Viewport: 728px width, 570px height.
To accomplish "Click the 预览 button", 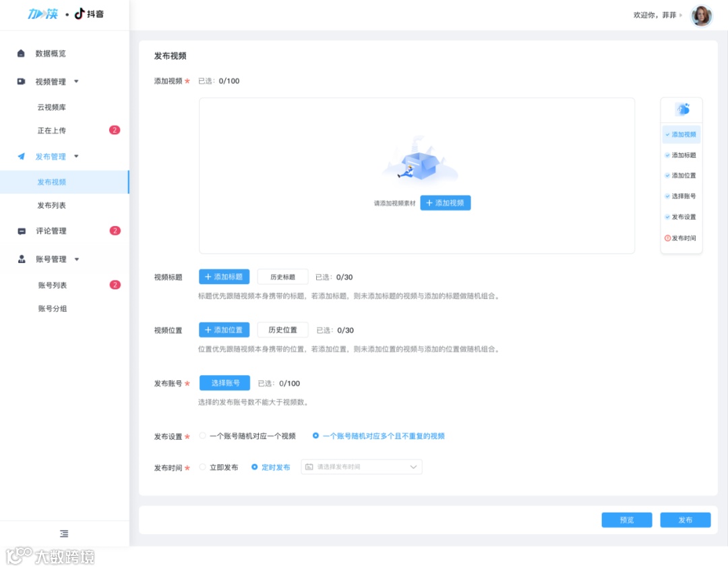I will pos(627,520).
